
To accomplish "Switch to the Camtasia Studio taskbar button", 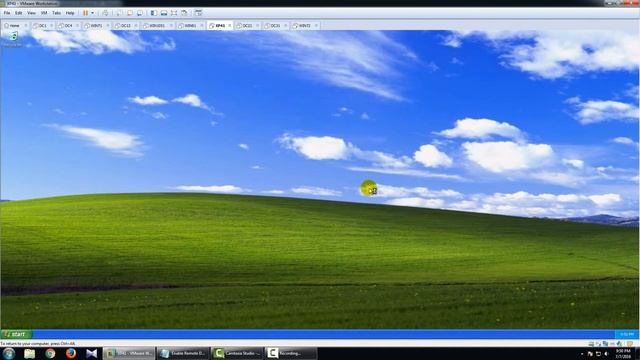I will pos(238,353).
